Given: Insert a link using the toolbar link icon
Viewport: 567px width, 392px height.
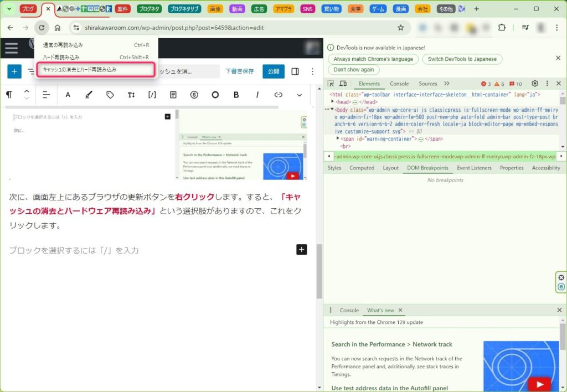Looking at the screenshot, I should [279, 95].
